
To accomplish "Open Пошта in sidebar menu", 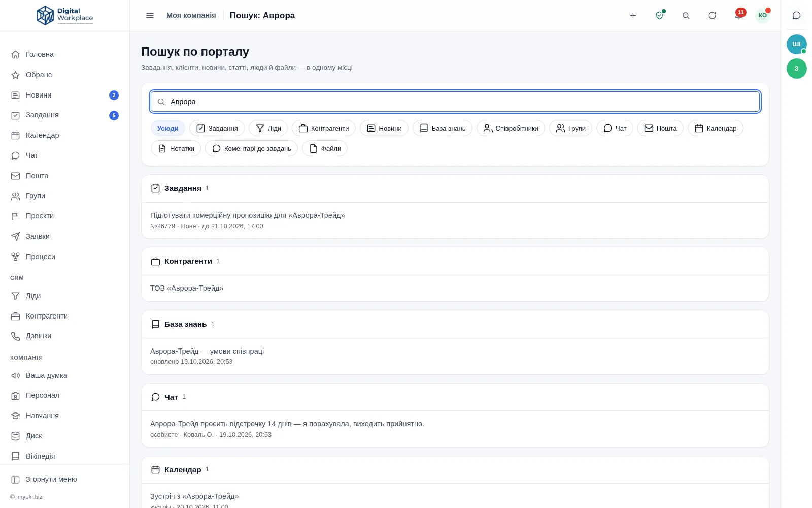I will (x=65, y=176).
